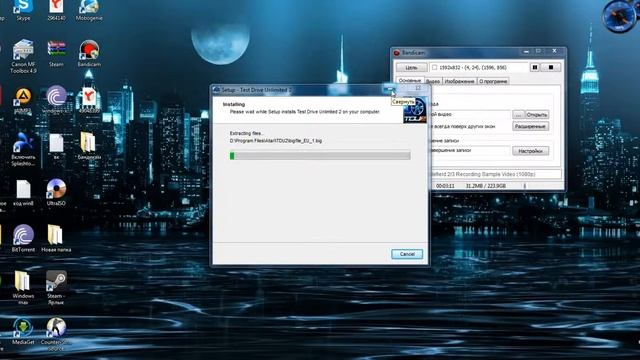Open the "вк" text file icon

pos(56,146)
